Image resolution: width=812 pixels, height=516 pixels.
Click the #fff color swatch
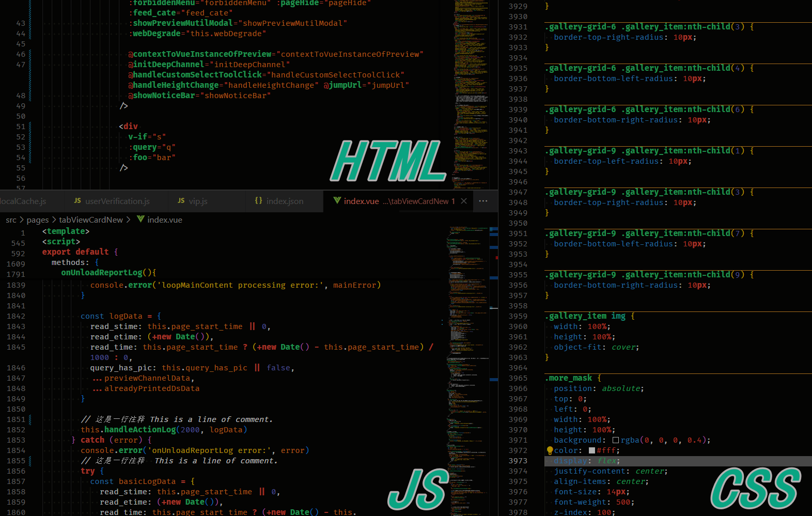click(592, 450)
